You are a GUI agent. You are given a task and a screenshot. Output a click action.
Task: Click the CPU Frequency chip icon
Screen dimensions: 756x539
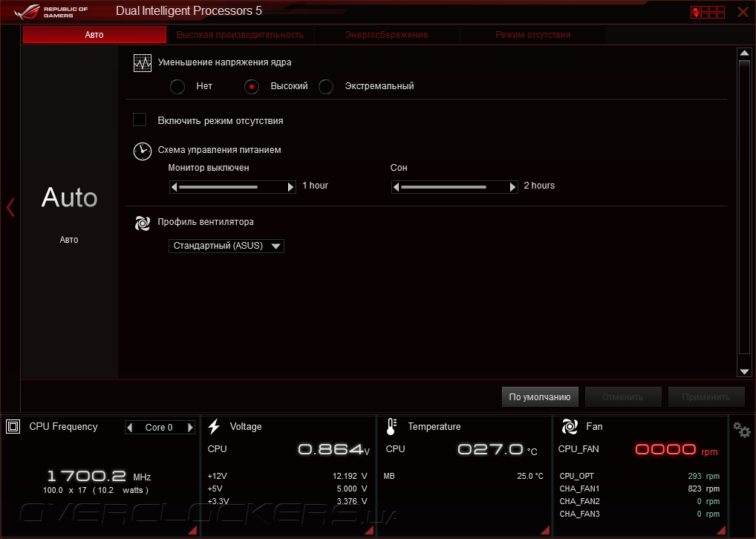[x=13, y=427]
